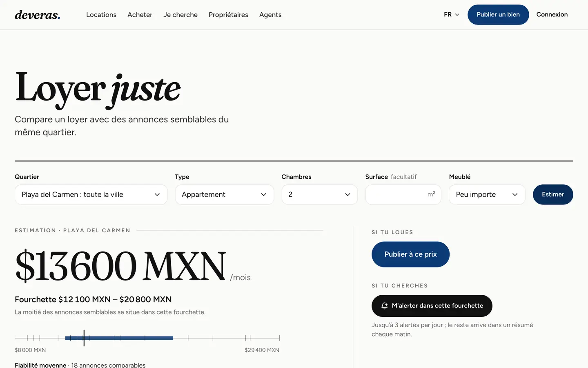Click the $29 400 MXN maximum scale label
588x368 pixels.
coord(262,350)
